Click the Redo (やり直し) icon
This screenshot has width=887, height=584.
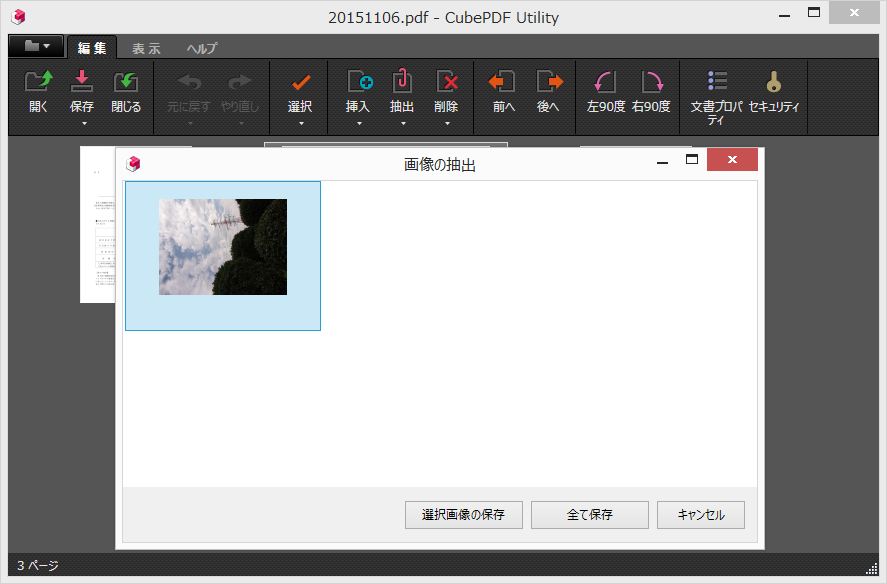(x=239, y=82)
